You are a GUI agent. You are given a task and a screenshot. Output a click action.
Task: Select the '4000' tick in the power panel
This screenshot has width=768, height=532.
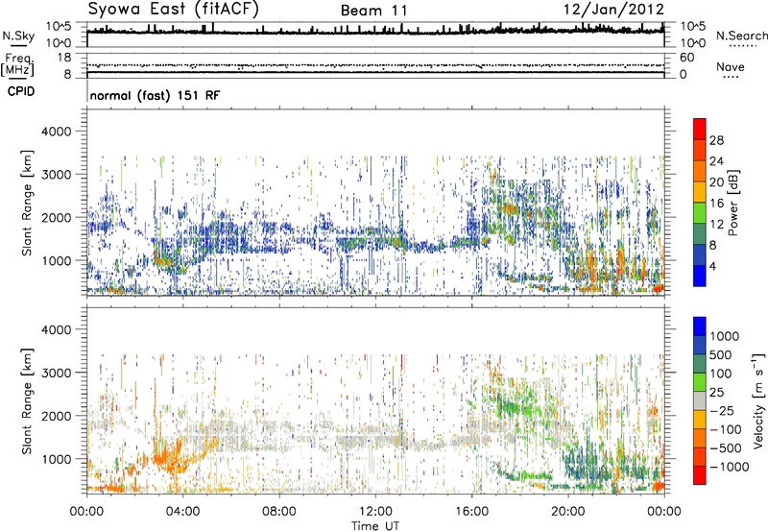(56, 132)
